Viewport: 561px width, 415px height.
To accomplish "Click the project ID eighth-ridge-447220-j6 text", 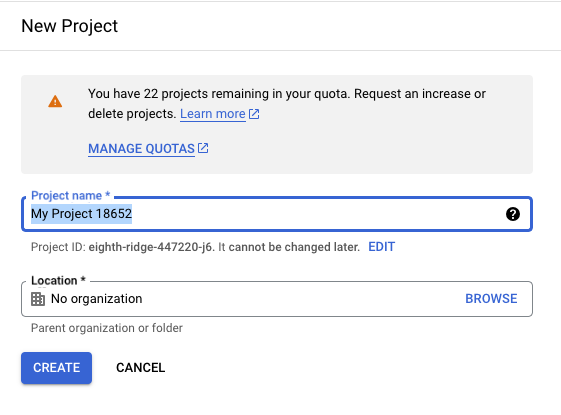I will point(151,247).
